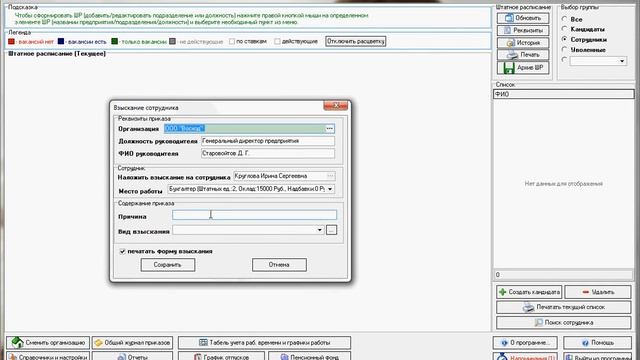Open Пенсионный фонд button
This screenshot has height=360, width=640.
pyautogui.click(x=309, y=356)
